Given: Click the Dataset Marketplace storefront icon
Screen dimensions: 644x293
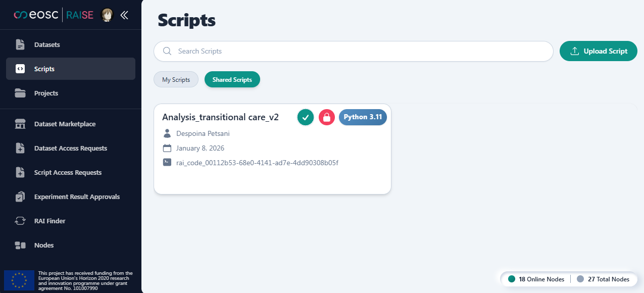Looking at the screenshot, I should [21, 124].
